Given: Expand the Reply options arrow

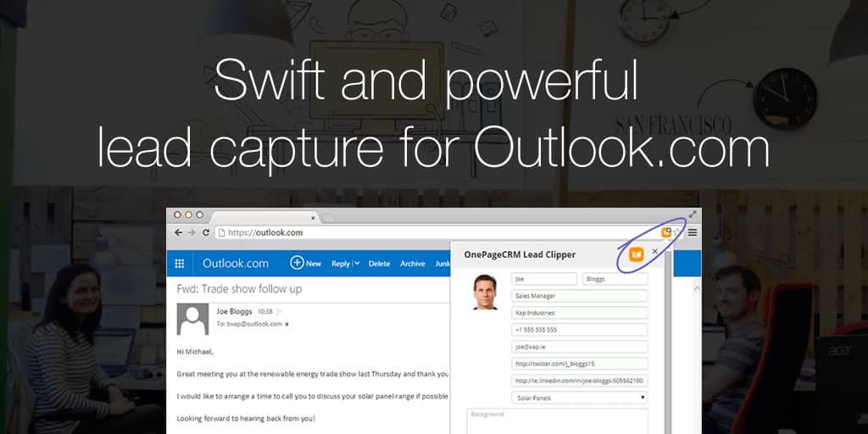Looking at the screenshot, I should pyautogui.click(x=357, y=264).
